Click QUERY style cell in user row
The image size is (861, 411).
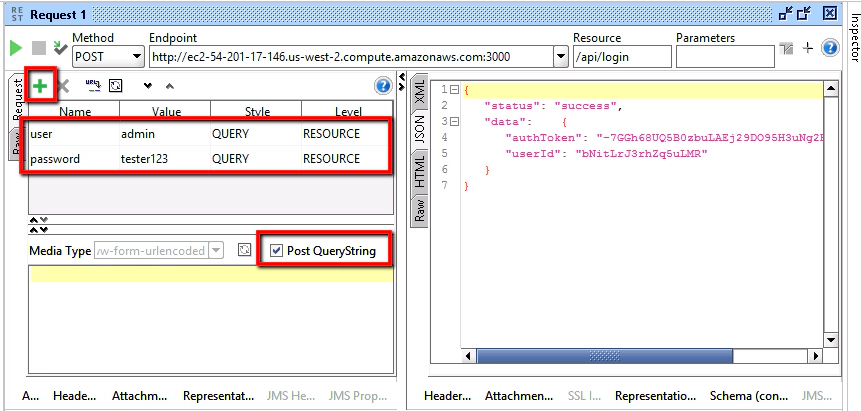point(256,134)
